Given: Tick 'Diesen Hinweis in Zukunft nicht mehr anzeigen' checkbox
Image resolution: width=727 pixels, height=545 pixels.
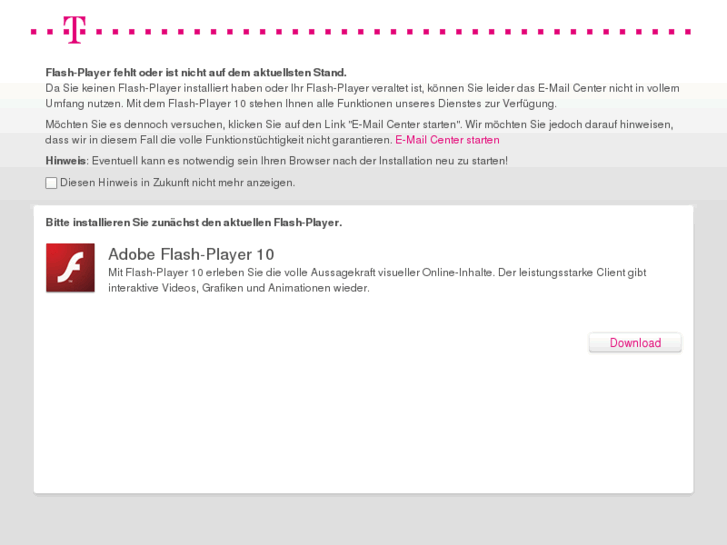Looking at the screenshot, I should coord(51,183).
